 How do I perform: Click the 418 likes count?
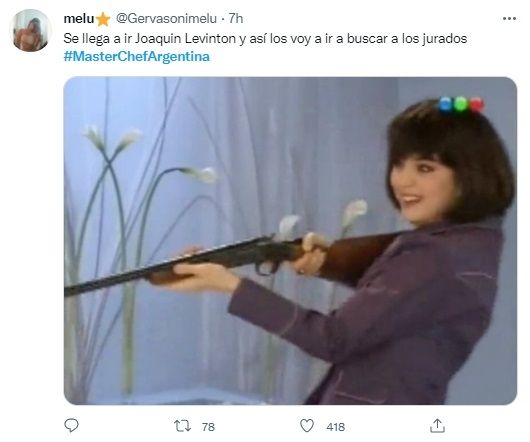[x=336, y=427]
